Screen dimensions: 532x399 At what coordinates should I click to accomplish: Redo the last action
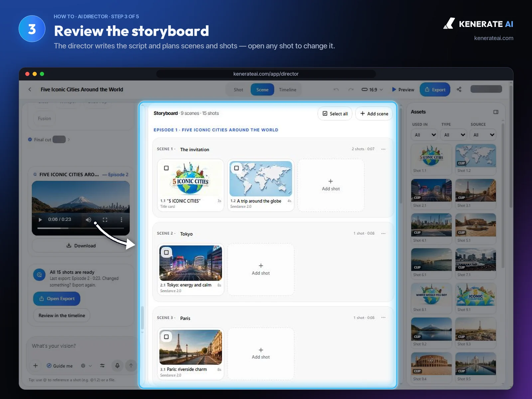coord(351,89)
